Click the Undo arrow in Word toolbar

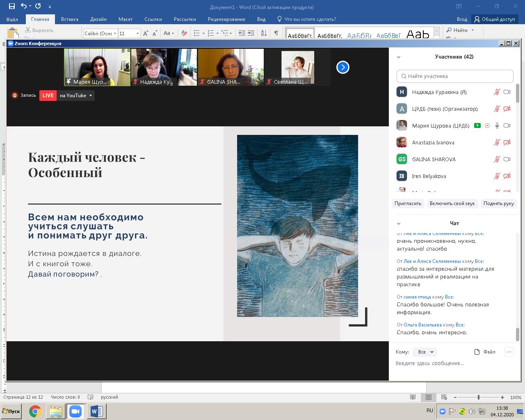coord(24,6)
